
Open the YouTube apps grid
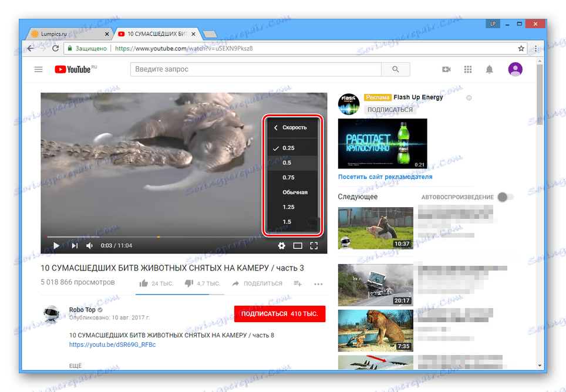468,69
